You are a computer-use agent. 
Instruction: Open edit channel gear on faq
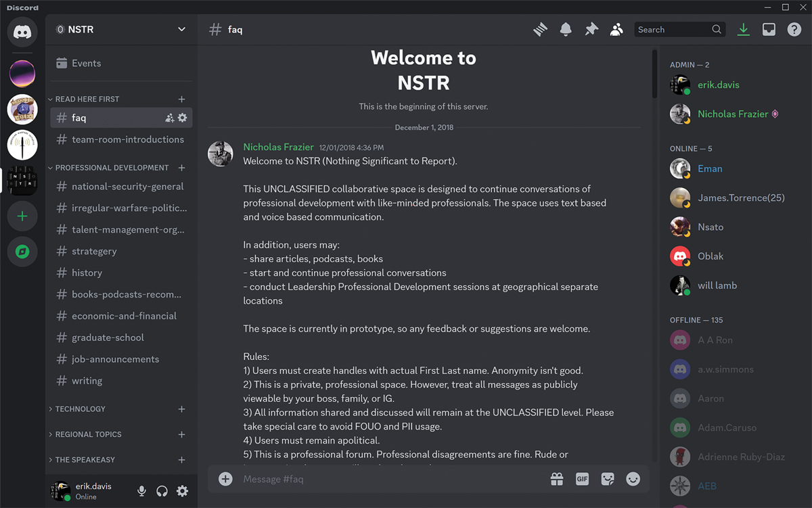(x=182, y=118)
